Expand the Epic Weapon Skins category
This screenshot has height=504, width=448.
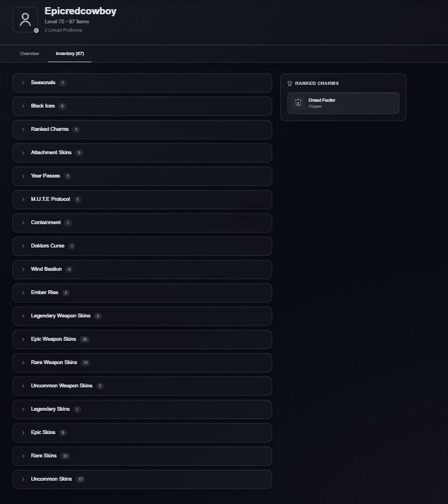tap(142, 339)
